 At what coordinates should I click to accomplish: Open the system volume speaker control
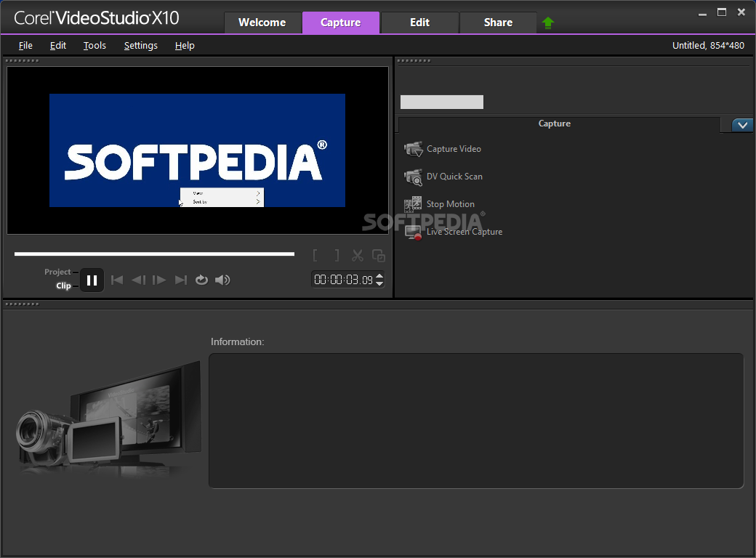click(222, 280)
